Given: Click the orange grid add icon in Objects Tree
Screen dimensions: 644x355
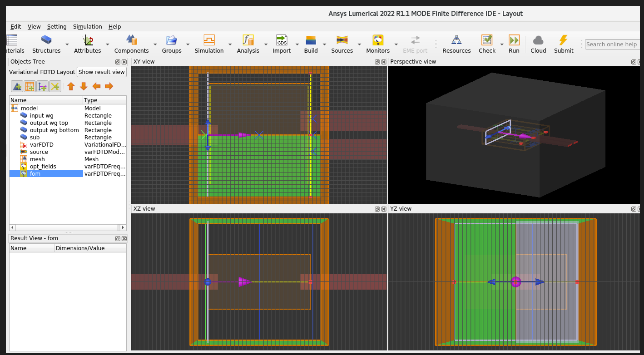Looking at the screenshot, I should (30, 86).
